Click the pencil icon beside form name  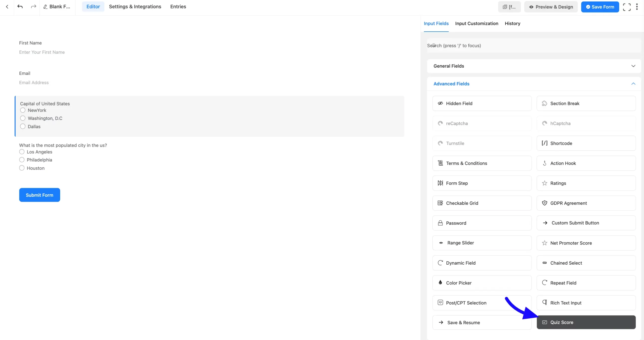[x=46, y=7]
